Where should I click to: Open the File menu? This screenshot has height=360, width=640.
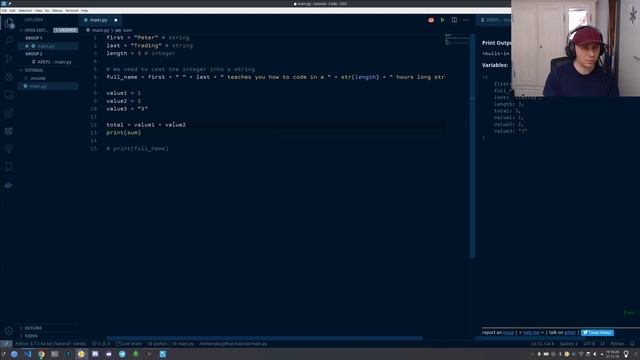point(4,11)
